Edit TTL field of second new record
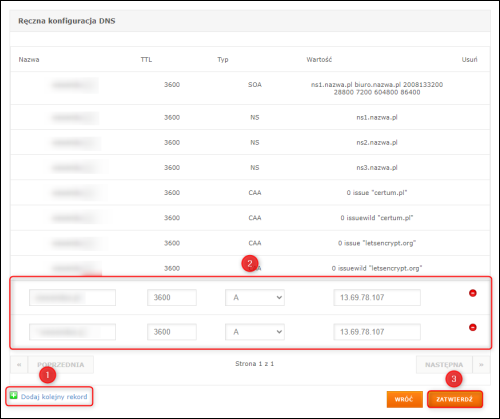 coord(172,332)
